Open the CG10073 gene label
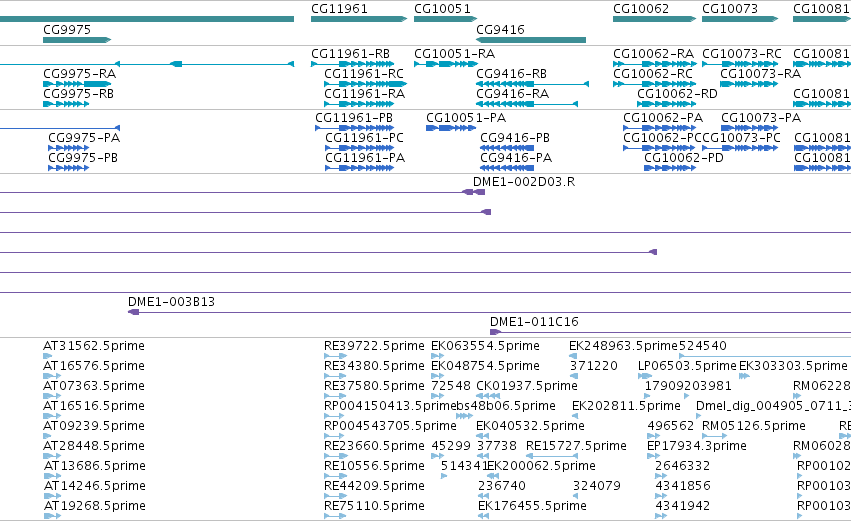Viewport: 851px width, 521px height. tap(730, 9)
